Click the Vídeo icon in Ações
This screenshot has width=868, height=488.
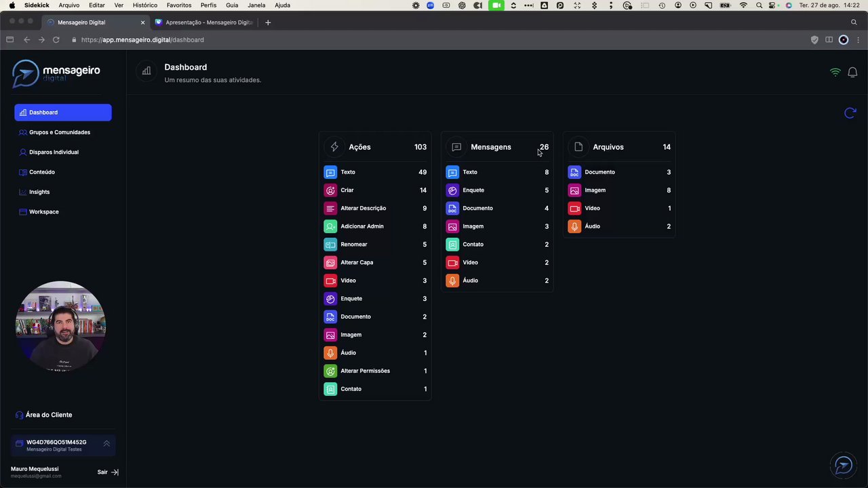click(330, 281)
